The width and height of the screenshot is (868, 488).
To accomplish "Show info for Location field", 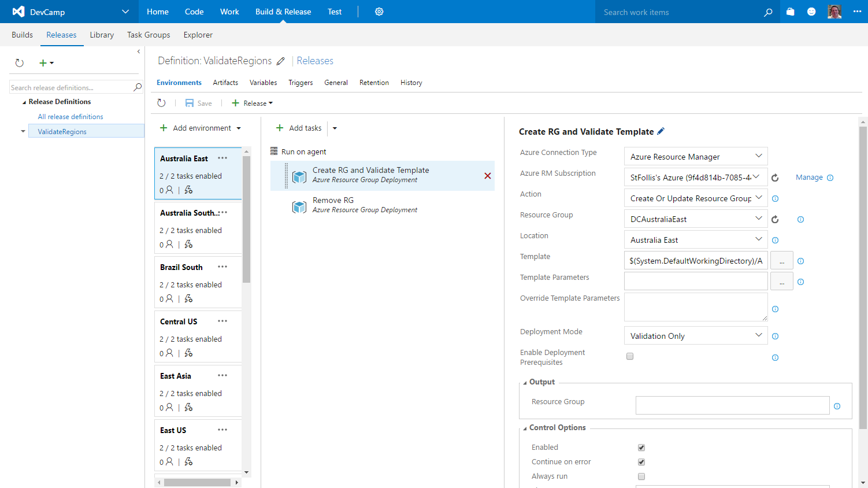I will pos(776,240).
